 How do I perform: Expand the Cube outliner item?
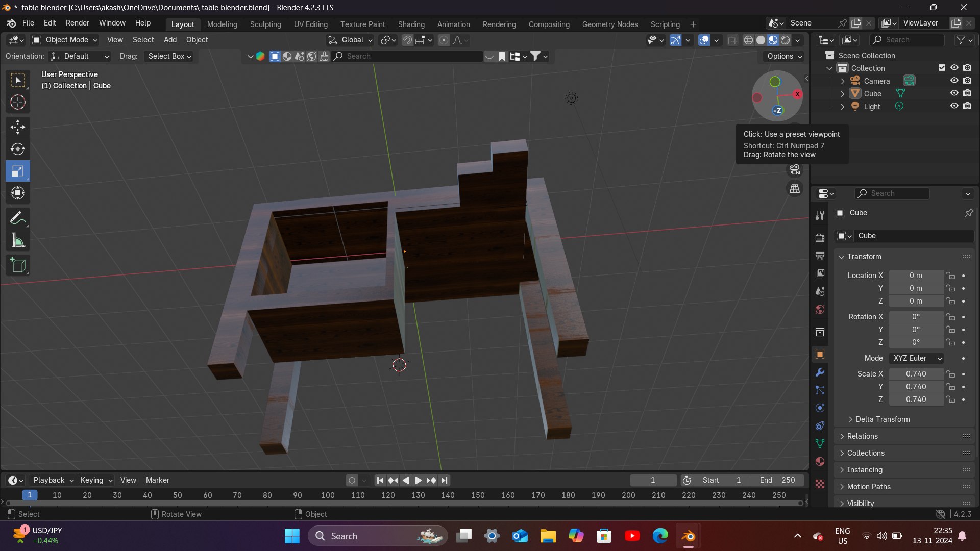click(x=843, y=94)
